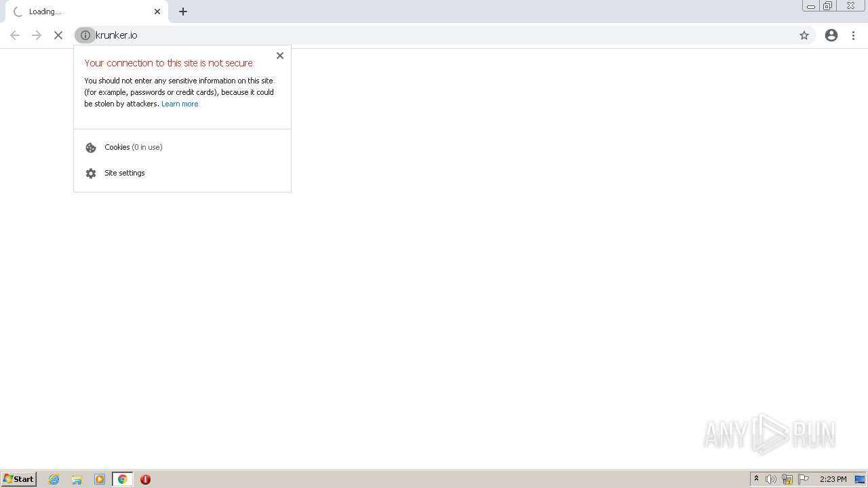Image resolution: width=868 pixels, height=488 pixels.
Task: Switch to Chrome taskbar button
Action: coord(122,479)
